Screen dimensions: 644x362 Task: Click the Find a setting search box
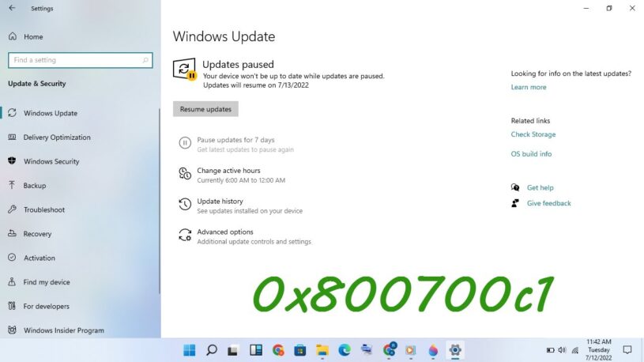[80, 60]
